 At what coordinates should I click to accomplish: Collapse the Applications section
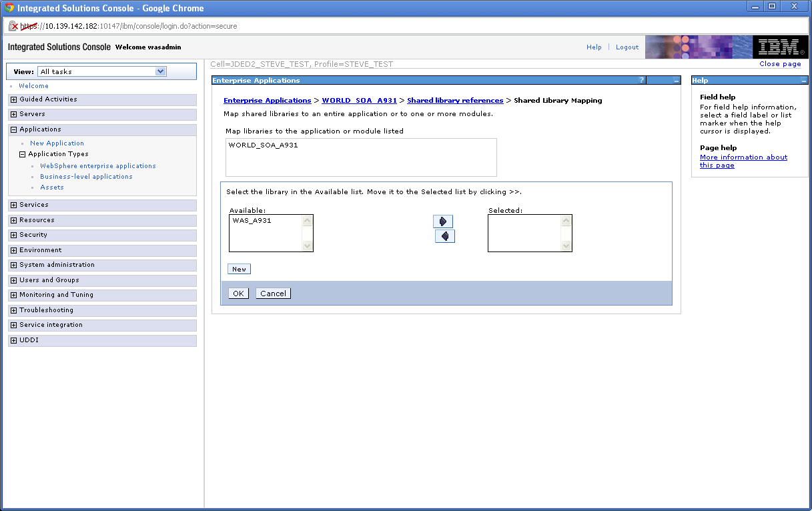click(x=13, y=129)
